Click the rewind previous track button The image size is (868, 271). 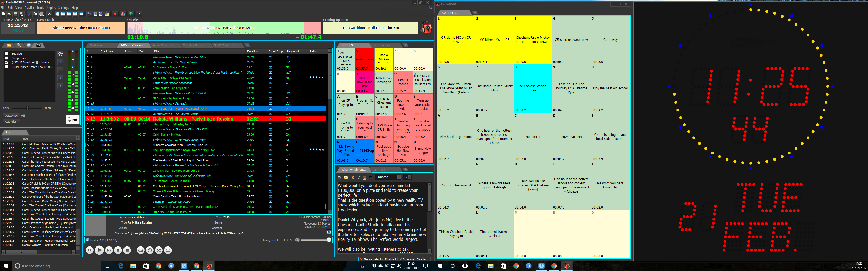(x=90, y=250)
